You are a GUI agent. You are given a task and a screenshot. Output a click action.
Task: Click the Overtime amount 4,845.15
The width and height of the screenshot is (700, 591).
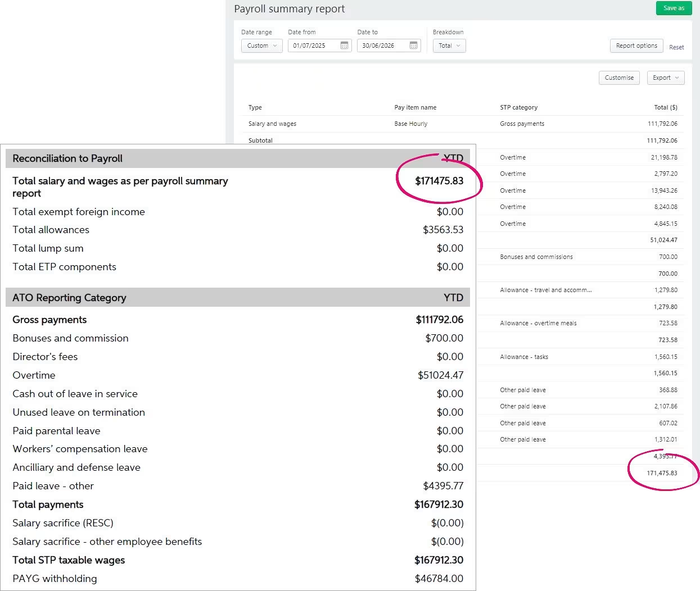click(x=666, y=224)
